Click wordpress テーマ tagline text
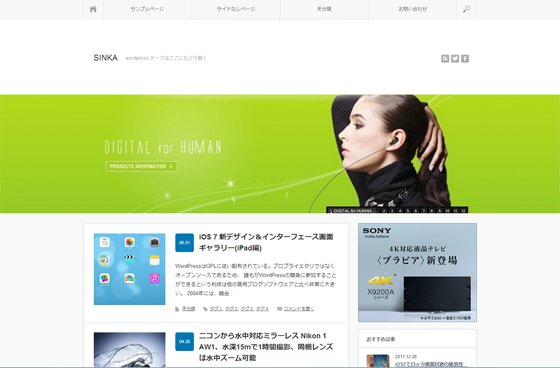Viewport: 560px width, 368px height. (x=166, y=58)
